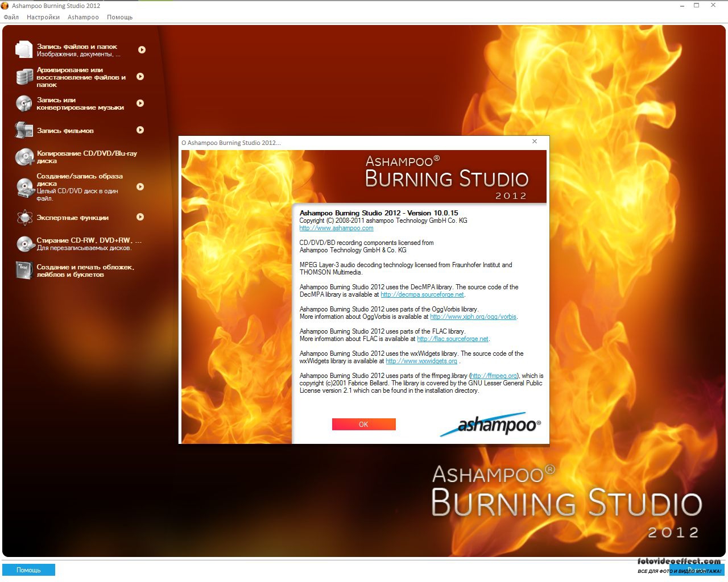Expand the Экспертные функции arrow
Image resolution: width=728 pixels, height=582 pixels.
[x=140, y=217]
